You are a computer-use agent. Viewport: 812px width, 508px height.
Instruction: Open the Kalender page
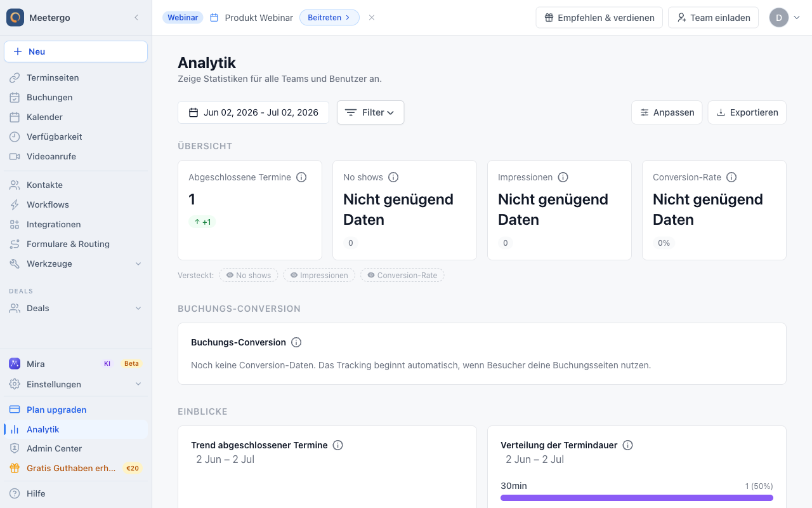pyautogui.click(x=76, y=117)
